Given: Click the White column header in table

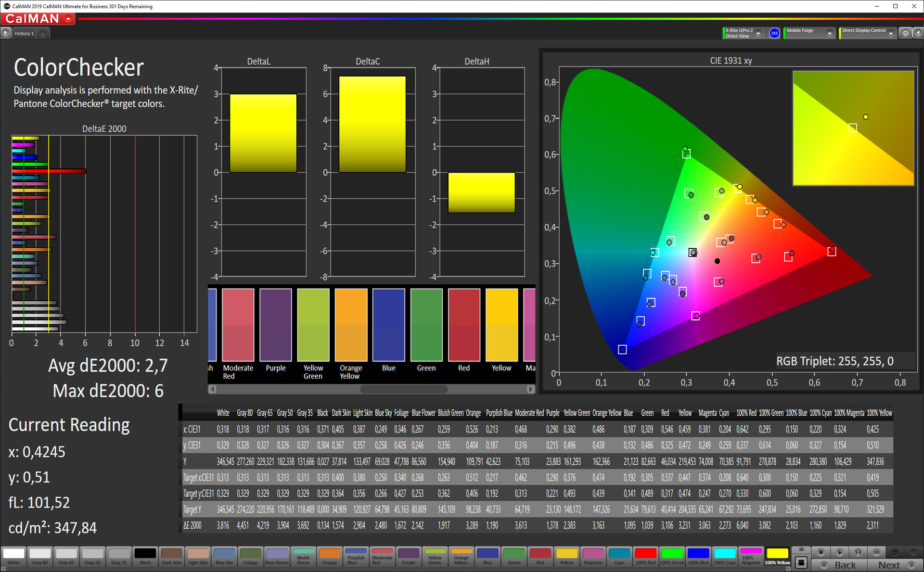Looking at the screenshot, I should (223, 413).
